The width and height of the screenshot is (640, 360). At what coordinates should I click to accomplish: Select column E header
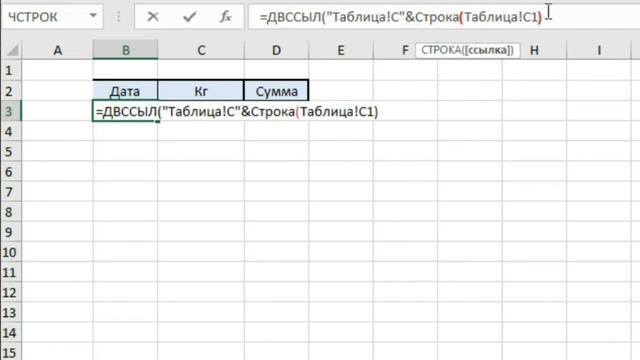pos(341,50)
